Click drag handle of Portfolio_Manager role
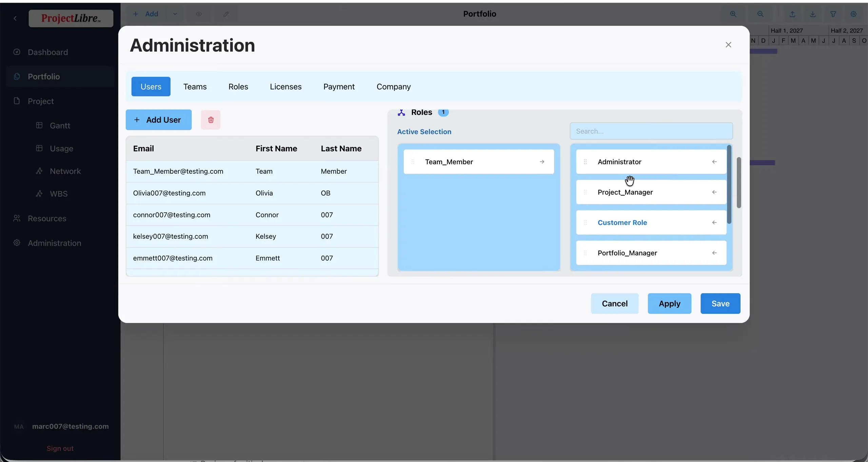 585,253
